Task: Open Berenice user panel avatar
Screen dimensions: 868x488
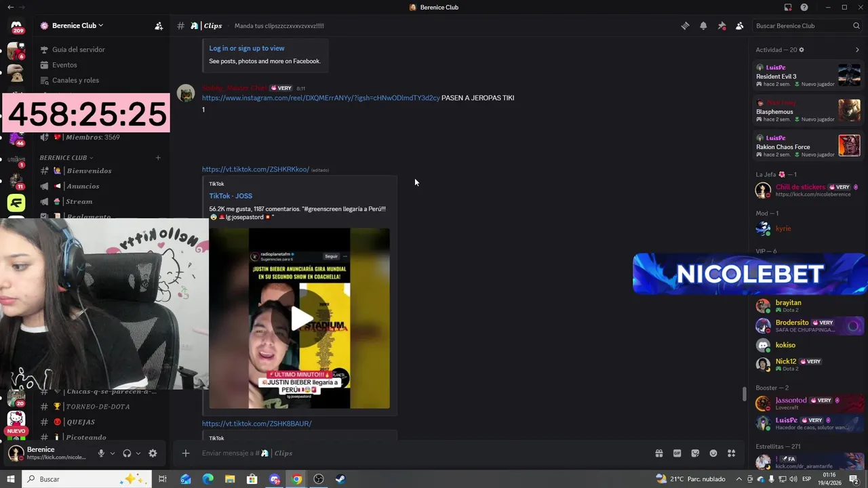Action: point(16,453)
